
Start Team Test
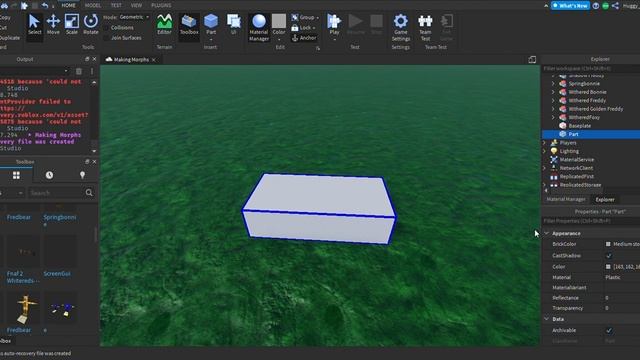tap(425, 27)
